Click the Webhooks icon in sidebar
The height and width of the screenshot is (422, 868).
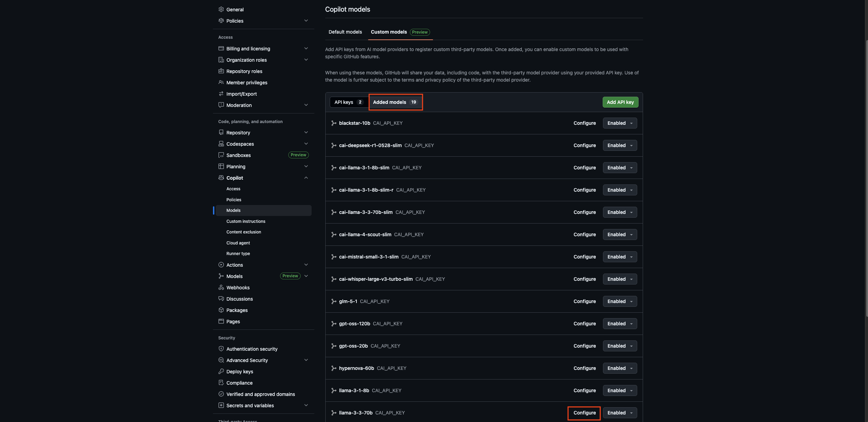tap(221, 287)
